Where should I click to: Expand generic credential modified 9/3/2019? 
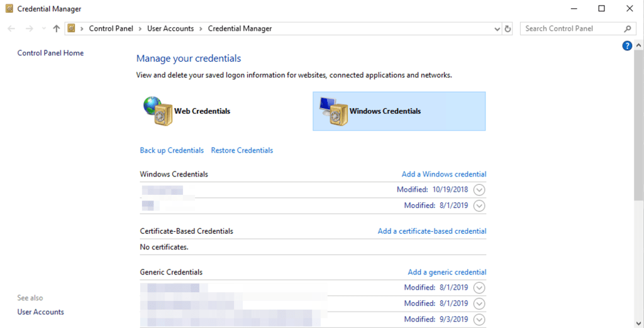point(479,319)
